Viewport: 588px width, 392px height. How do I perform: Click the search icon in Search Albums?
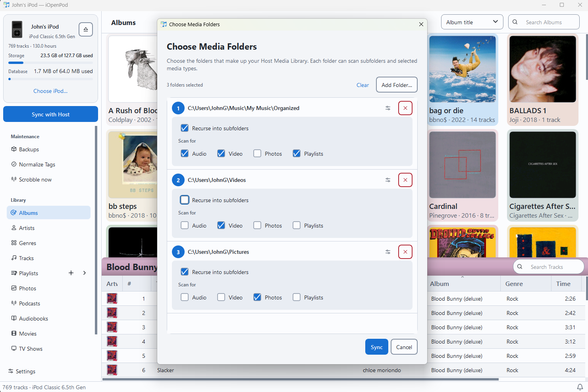pyautogui.click(x=515, y=22)
